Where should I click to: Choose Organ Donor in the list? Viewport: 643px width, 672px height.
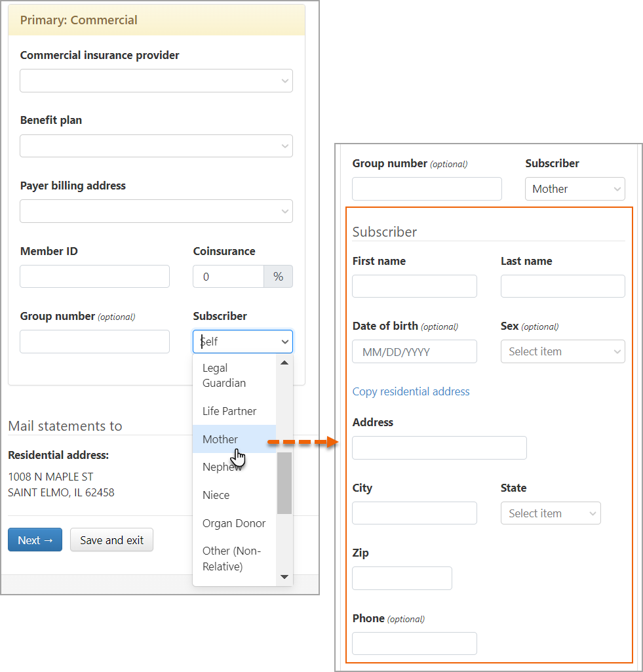point(234,523)
